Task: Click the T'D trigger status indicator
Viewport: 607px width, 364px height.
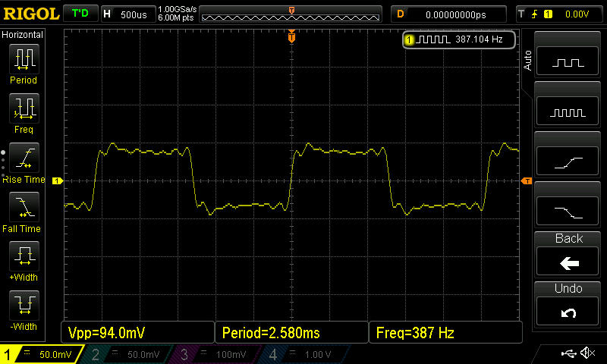Action: [80, 14]
